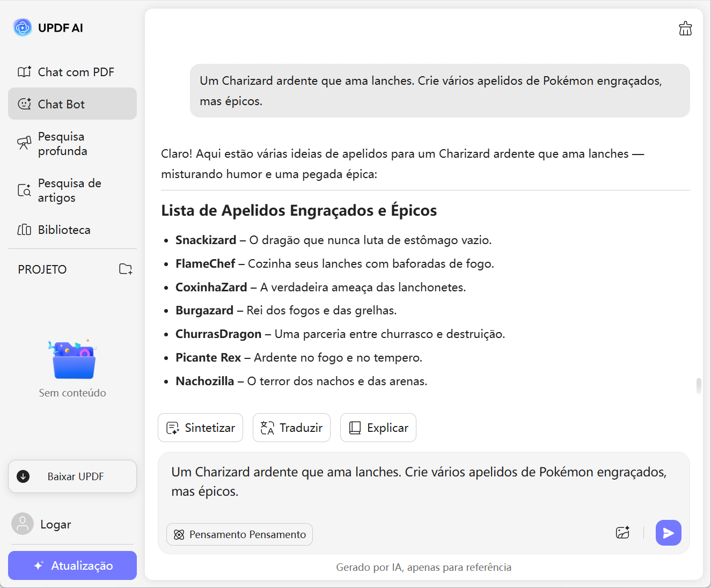Viewport: 711px width, 588px height.
Task: Click the response intro starting with Claro!
Action: [402, 164]
